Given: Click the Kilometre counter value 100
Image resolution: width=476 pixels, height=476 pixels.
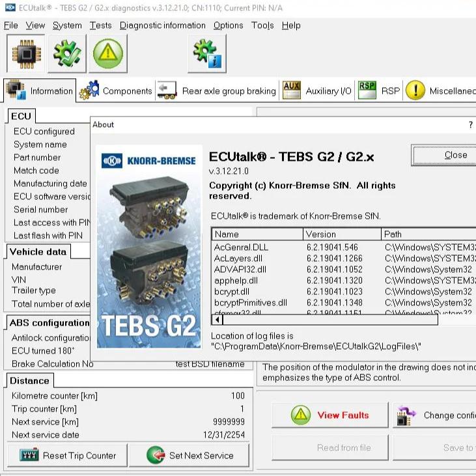Looking at the screenshot, I should tap(238, 395).
